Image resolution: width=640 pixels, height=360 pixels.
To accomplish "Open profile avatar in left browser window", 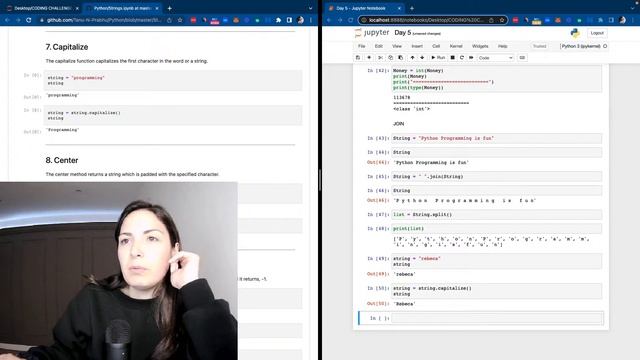I will pos(300,20).
